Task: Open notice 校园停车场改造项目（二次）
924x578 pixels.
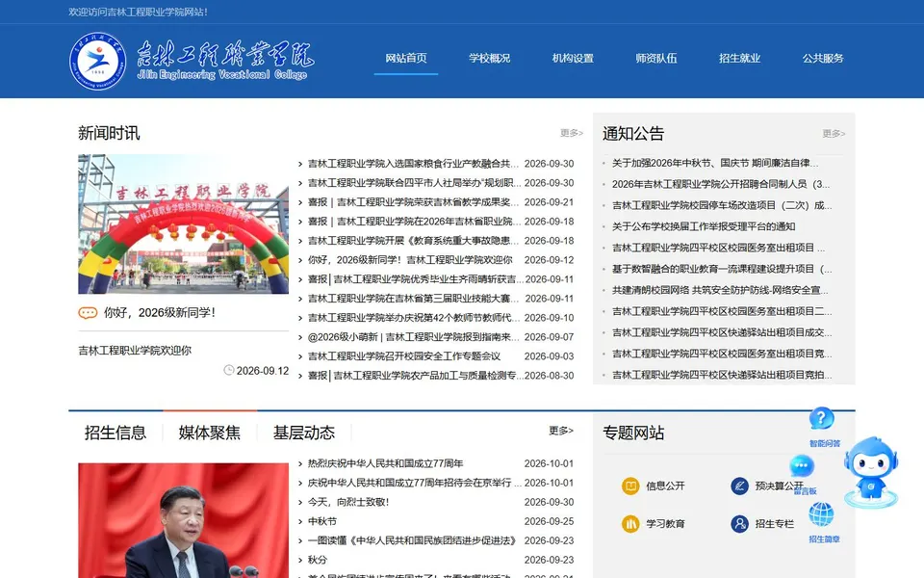Action: pyautogui.click(x=722, y=205)
